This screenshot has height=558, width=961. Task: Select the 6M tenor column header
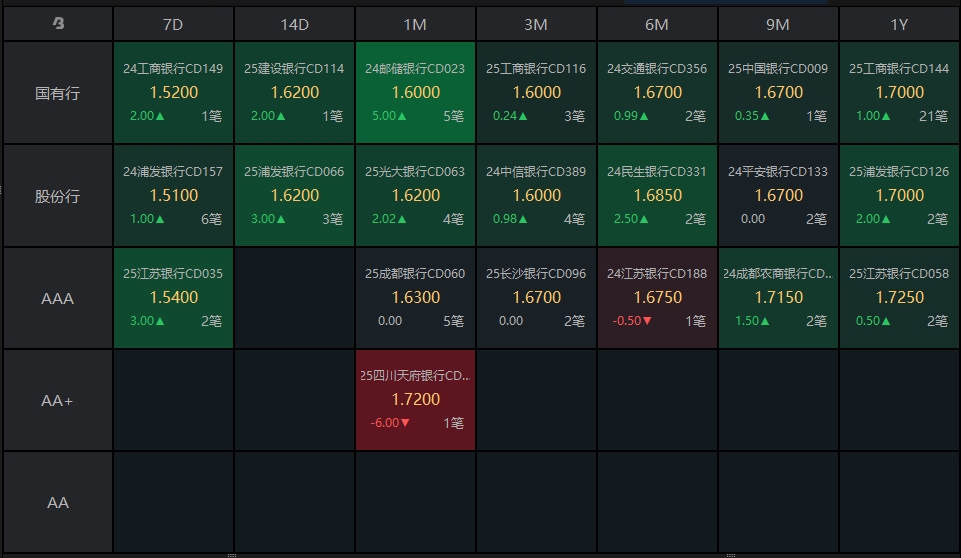(x=657, y=25)
